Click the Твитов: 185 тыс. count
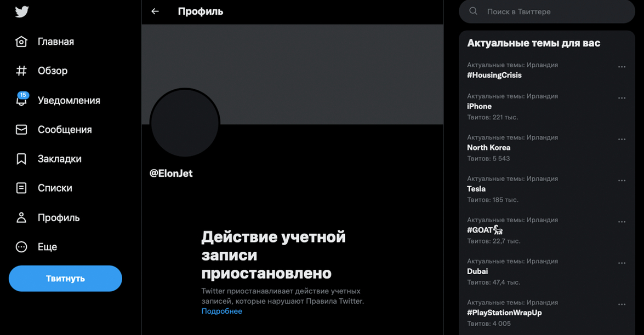This screenshot has width=644, height=335. coord(493,200)
